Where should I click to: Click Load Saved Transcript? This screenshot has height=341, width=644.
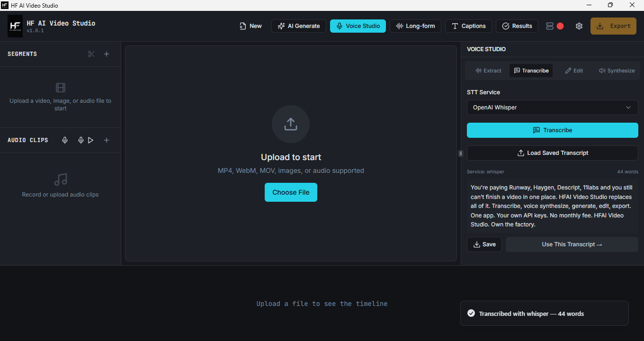pyautogui.click(x=553, y=153)
